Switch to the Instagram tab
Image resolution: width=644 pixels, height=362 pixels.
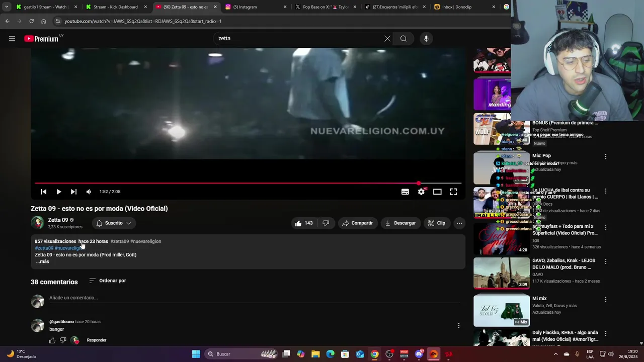(x=255, y=7)
